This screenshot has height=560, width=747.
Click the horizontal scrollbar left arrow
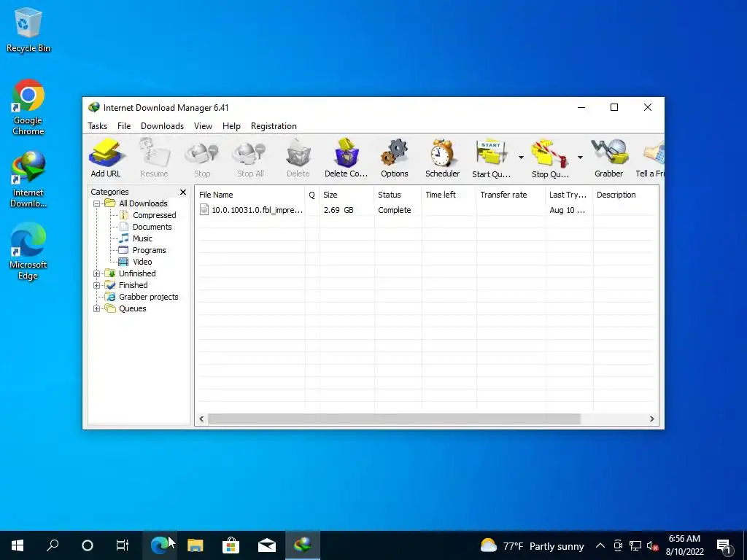tap(201, 419)
